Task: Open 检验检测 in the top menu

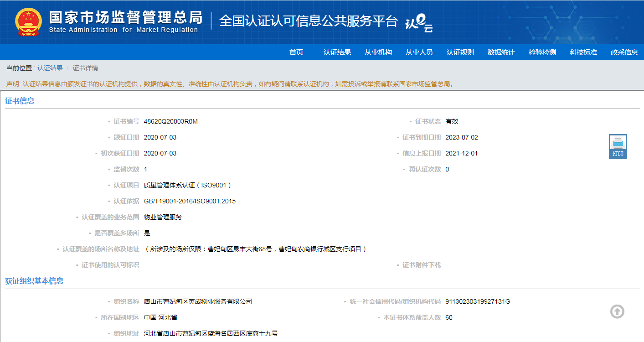Action: [542, 52]
